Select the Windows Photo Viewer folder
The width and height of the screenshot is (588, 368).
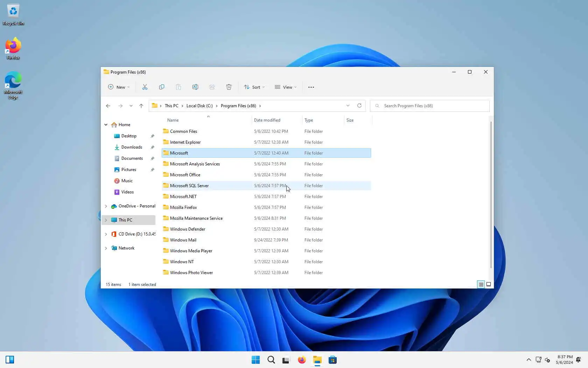coord(266,273)
